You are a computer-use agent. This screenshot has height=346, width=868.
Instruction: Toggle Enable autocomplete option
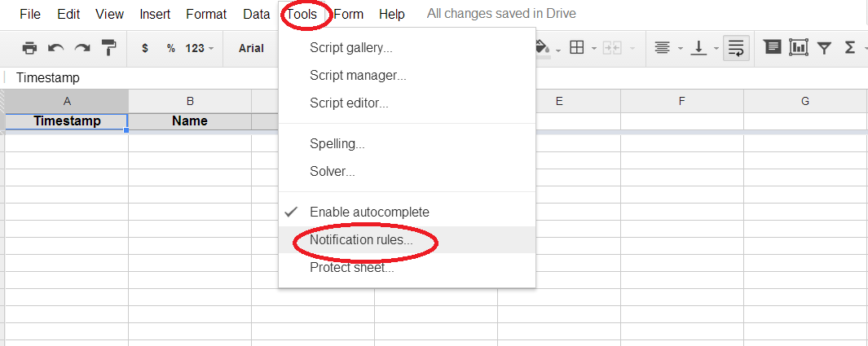click(369, 212)
